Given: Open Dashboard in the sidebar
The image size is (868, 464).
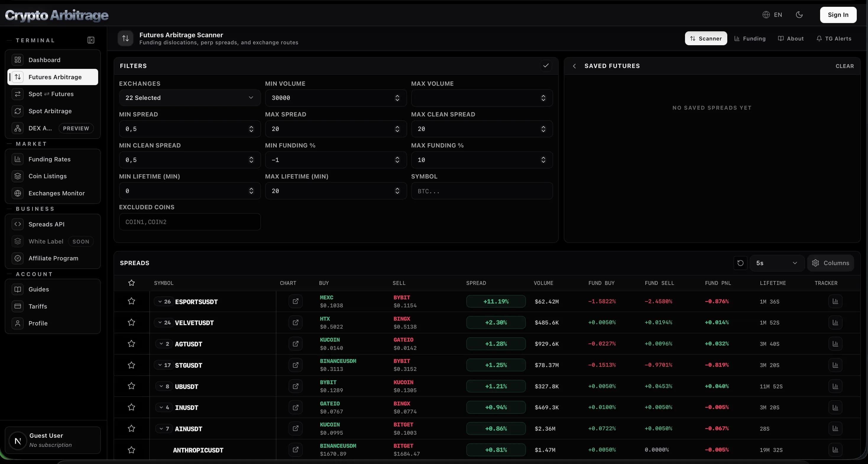Looking at the screenshot, I should (53, 60).
